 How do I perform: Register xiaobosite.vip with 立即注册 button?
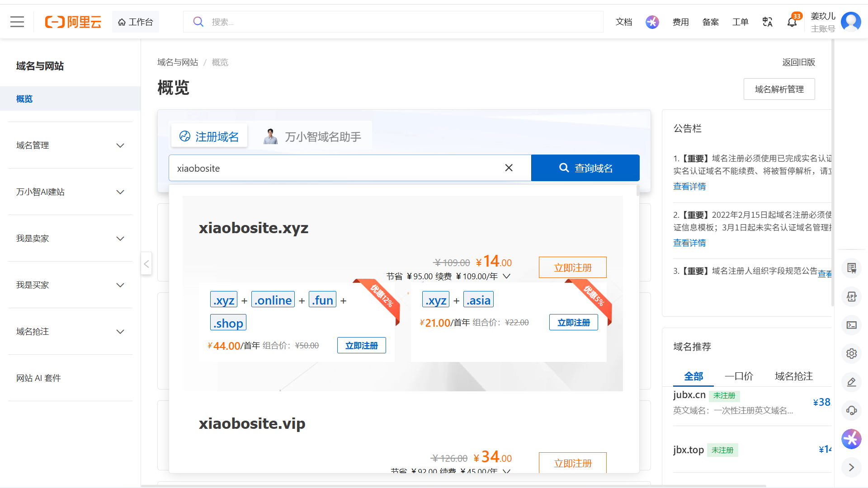coord(573,463)
